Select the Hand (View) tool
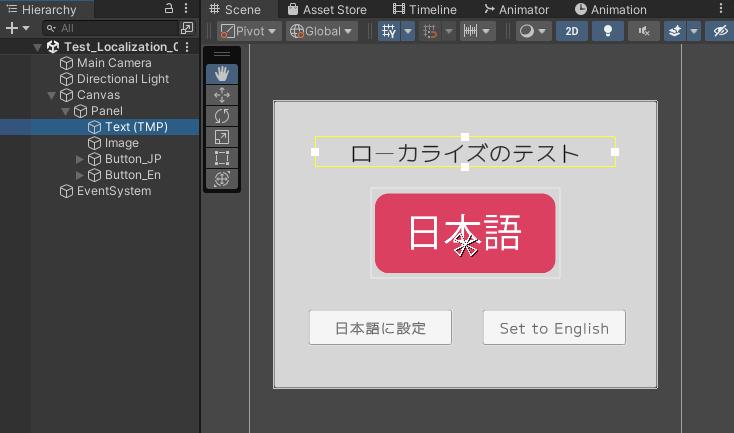 [222, 74]
